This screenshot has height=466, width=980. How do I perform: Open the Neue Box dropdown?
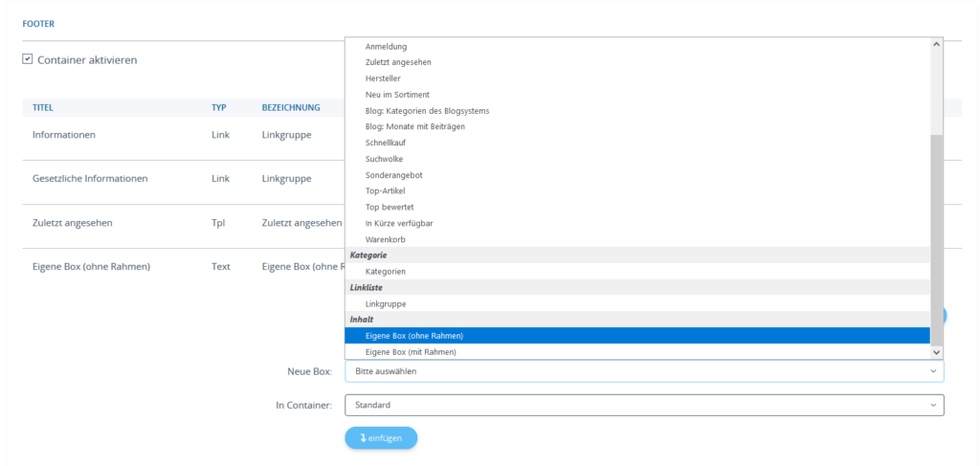[x=643, y=371]
